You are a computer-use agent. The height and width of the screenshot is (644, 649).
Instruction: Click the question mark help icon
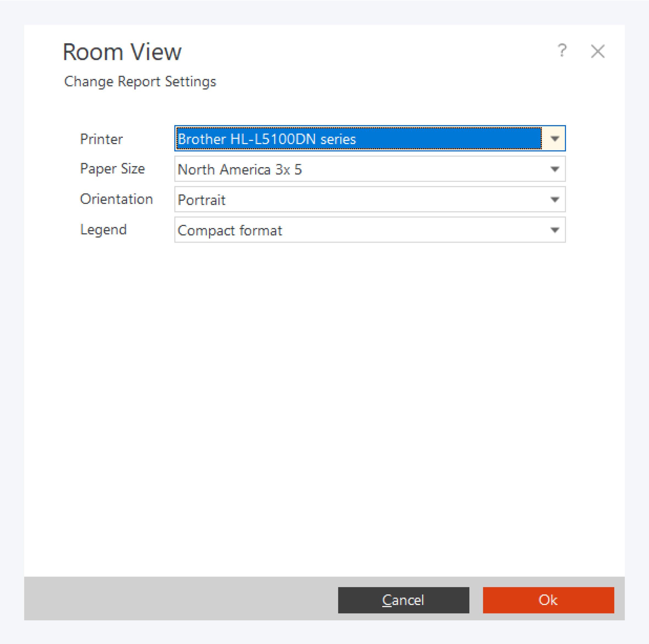[562, 51]
